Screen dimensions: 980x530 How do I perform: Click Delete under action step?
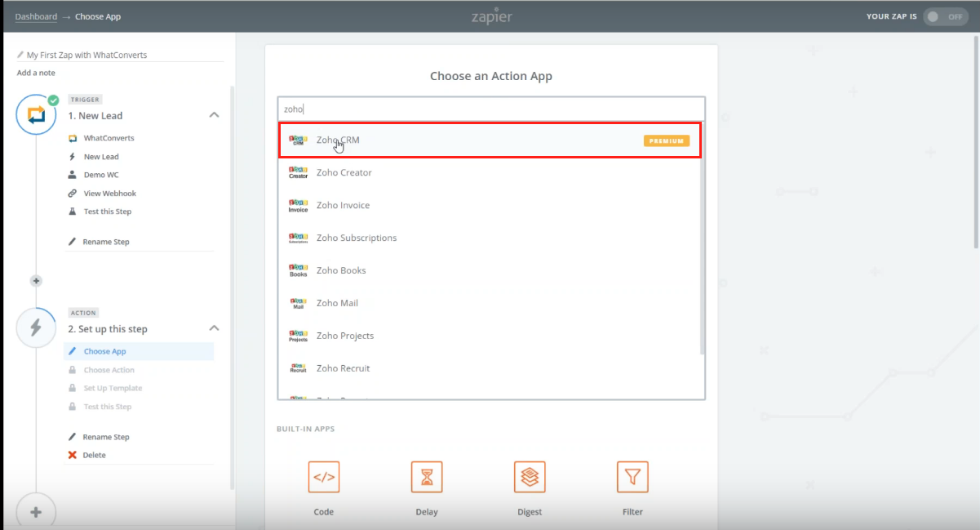(94, 455)
